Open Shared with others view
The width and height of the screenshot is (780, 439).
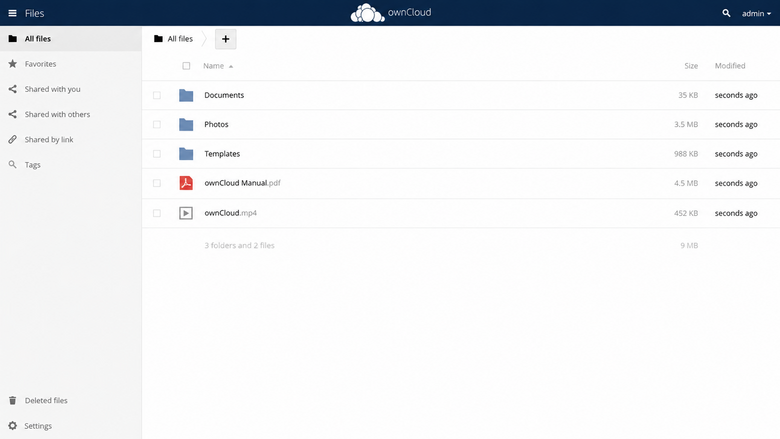[x=71, y=114]
